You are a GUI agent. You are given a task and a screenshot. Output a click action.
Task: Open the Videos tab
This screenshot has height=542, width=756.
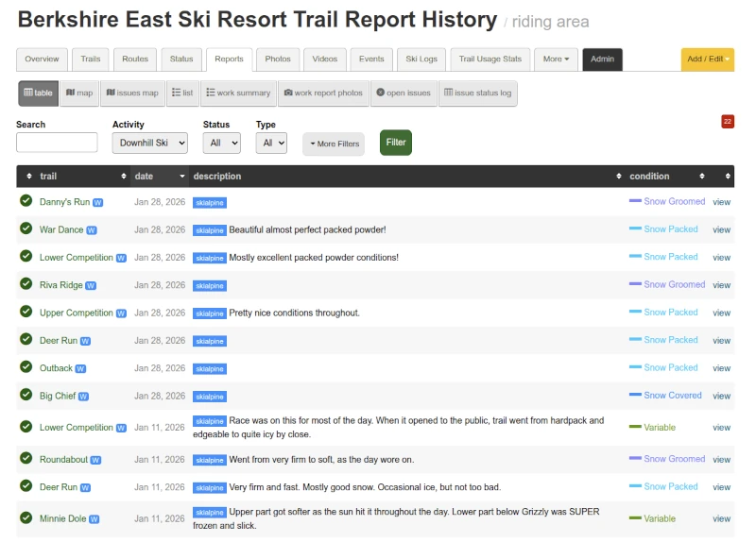(325, 59)
